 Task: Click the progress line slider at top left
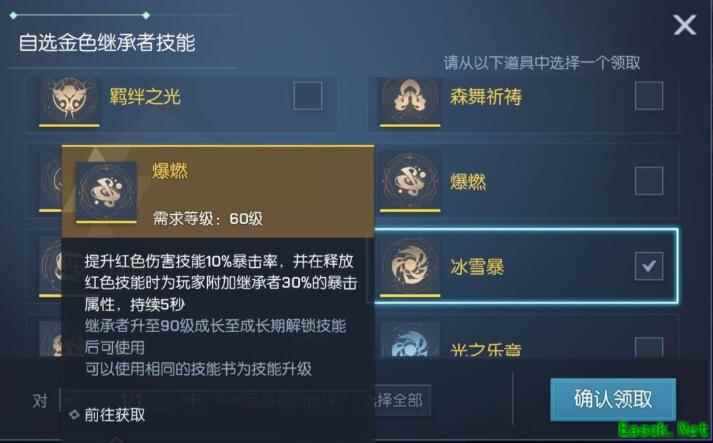(x=80, y=15)
